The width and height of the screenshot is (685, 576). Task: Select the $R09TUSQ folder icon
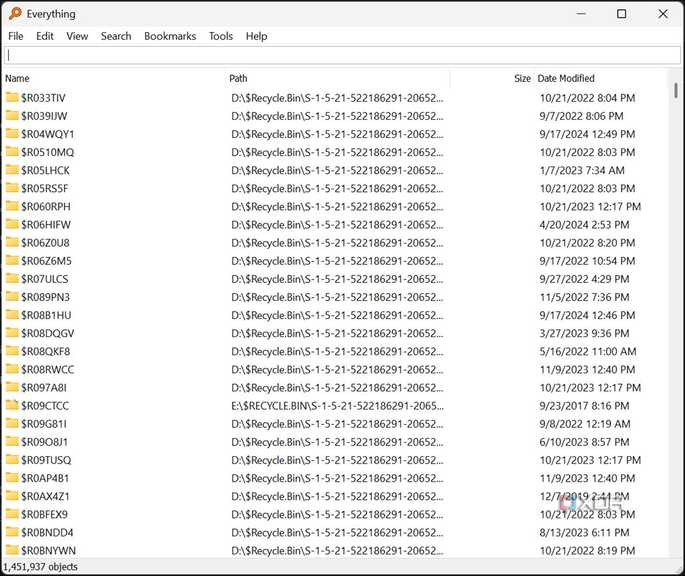12,460
